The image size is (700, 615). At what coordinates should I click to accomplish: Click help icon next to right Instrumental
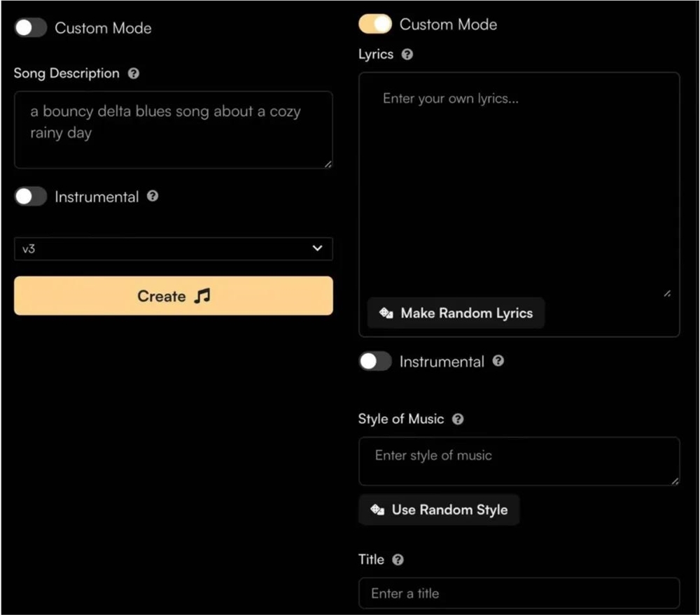point(498,361)
